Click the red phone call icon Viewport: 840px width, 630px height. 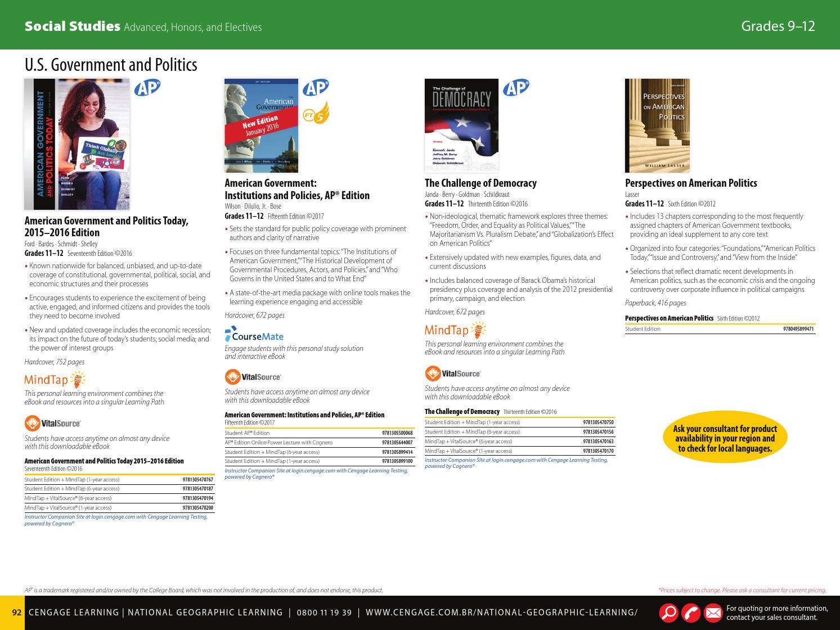point(691,613)
